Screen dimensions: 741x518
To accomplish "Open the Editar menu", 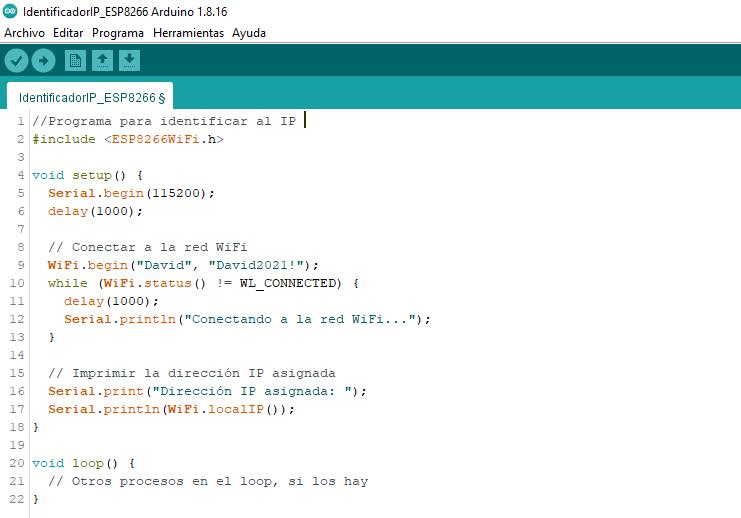I will point(68,33).
